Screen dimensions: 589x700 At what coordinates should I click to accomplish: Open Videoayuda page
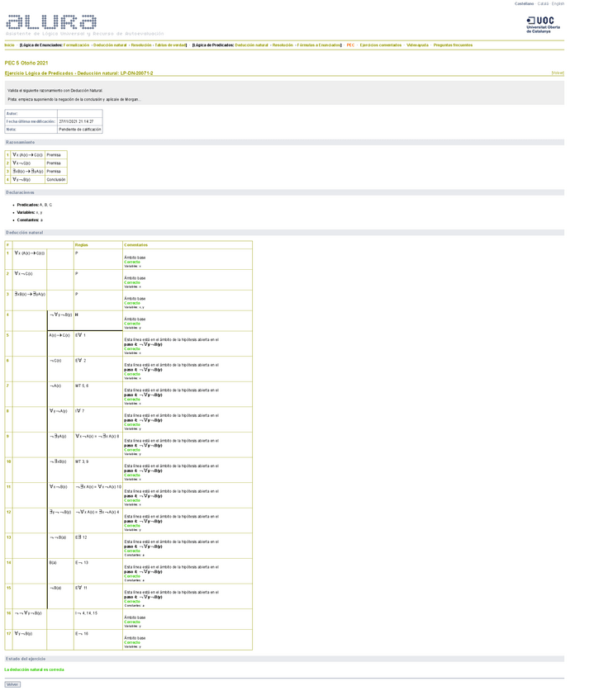click(x=417, y=45)
